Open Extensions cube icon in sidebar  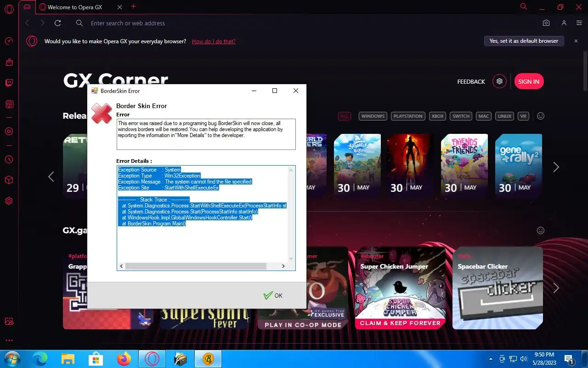click(9, 180)
